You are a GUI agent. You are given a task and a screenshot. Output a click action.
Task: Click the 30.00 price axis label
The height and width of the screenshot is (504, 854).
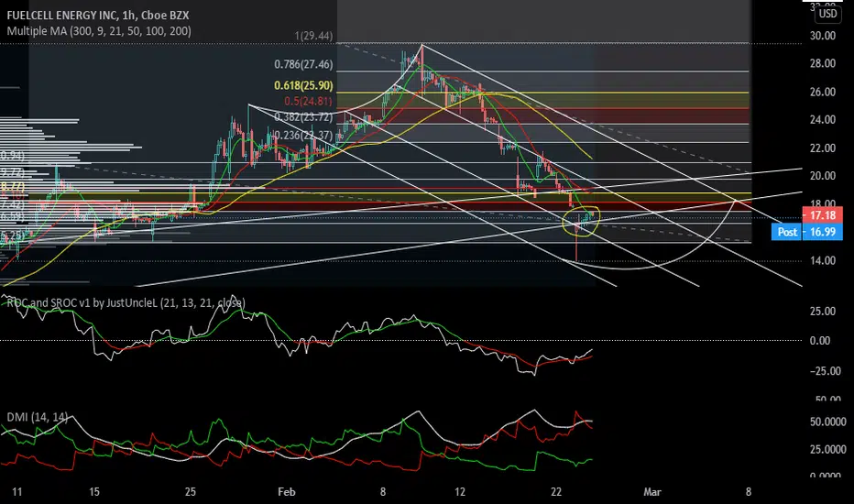[x=823, y=36]
